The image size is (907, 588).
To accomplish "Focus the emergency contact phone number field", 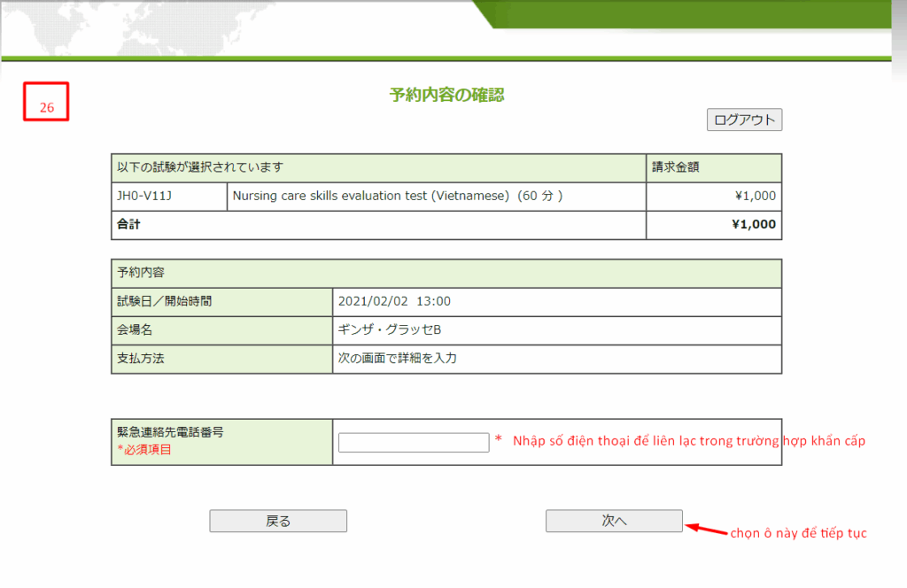I will 414,442.
